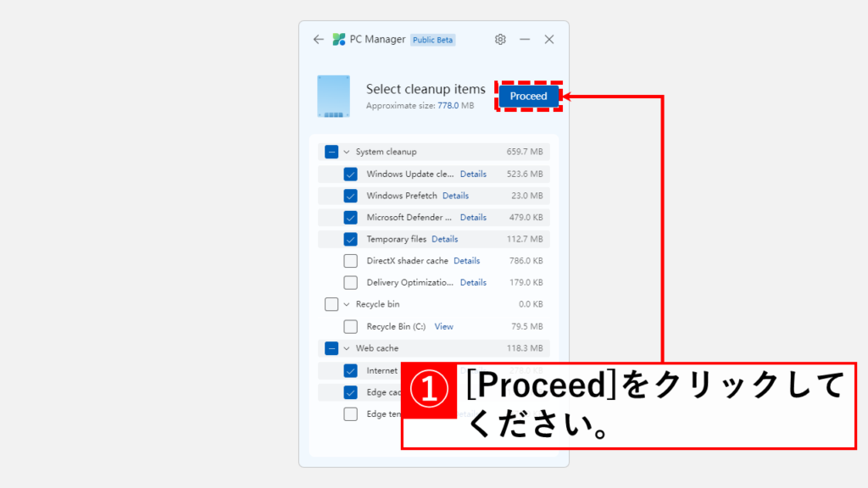The width and height of the screenshot is (868, 488).
Task: Click the Temporary files row label
Action: (x=397, y=239)
